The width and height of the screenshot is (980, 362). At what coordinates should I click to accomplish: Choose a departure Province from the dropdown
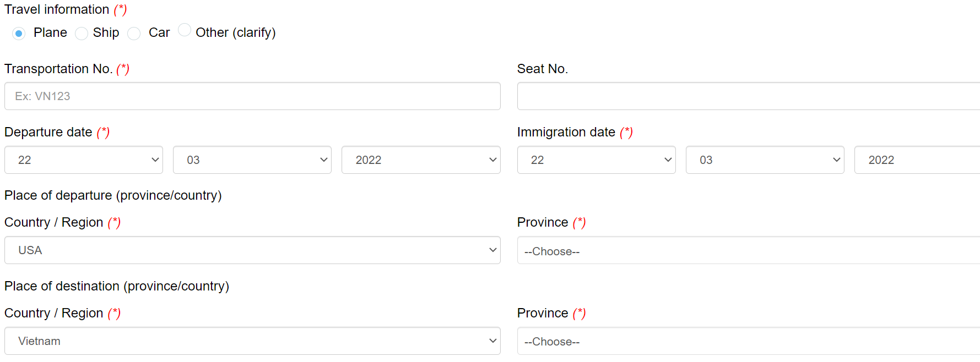click(748, 251)
